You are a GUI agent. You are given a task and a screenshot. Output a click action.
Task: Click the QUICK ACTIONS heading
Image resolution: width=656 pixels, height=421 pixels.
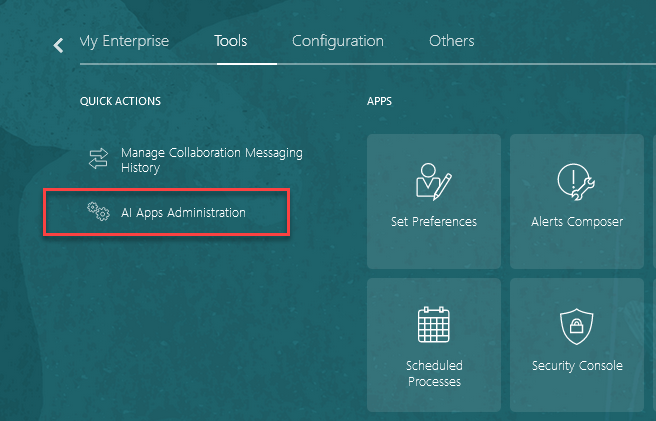pyautogui.click(x=120, y=101)
